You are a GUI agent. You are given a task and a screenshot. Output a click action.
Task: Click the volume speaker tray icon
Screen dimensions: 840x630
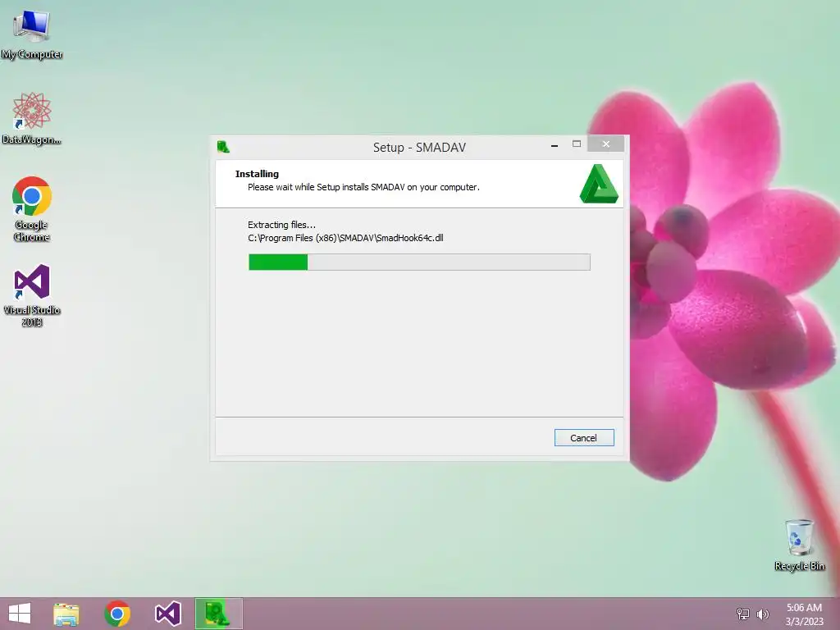(x=762, y=614)
